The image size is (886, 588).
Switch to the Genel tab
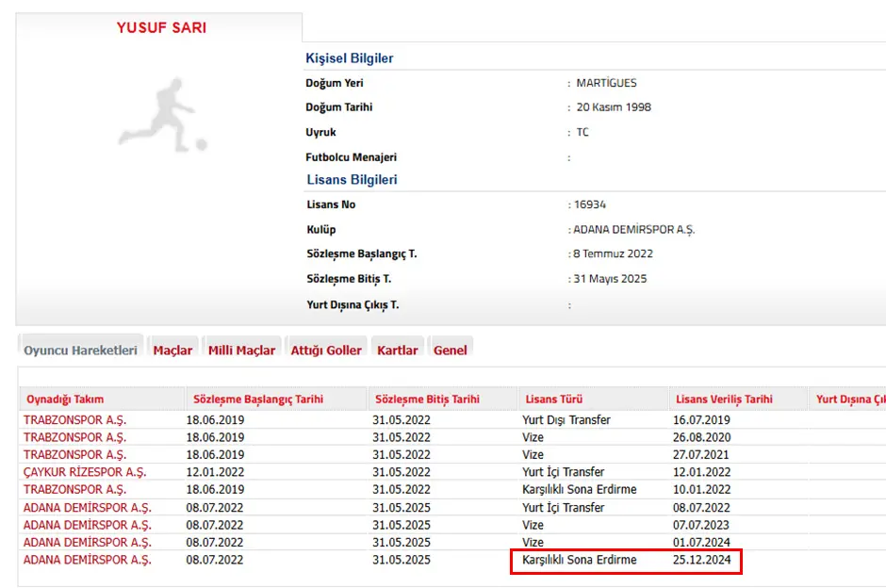click(x=450, y=350)
